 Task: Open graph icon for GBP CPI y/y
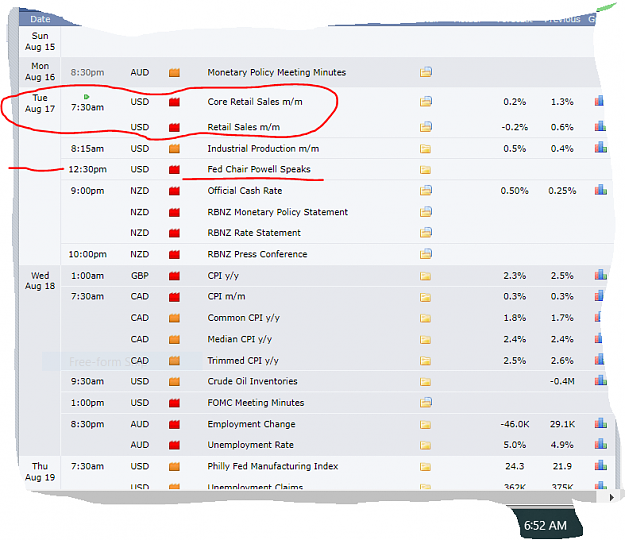[x=601, y=275]
